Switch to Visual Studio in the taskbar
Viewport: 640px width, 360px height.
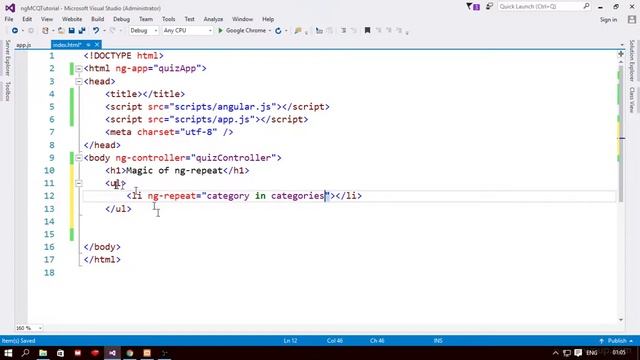coord(112,353)
